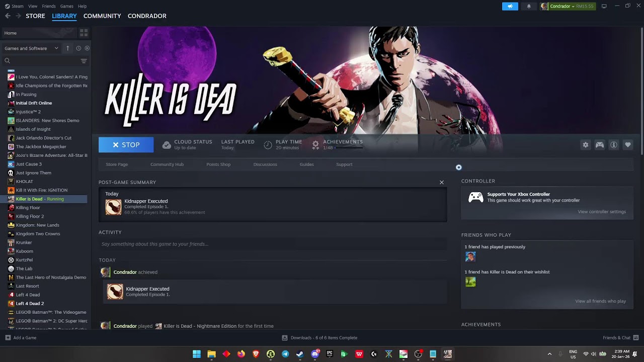The width and height of the screenshot is (644, 362).
Task: Open the Help menu
Action: click(x=82, y=6)
